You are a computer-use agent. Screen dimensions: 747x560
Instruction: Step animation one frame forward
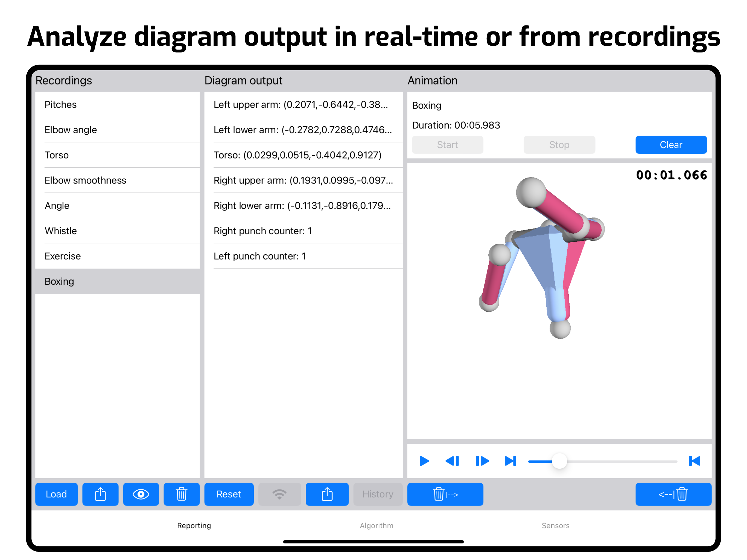(482, 461)
